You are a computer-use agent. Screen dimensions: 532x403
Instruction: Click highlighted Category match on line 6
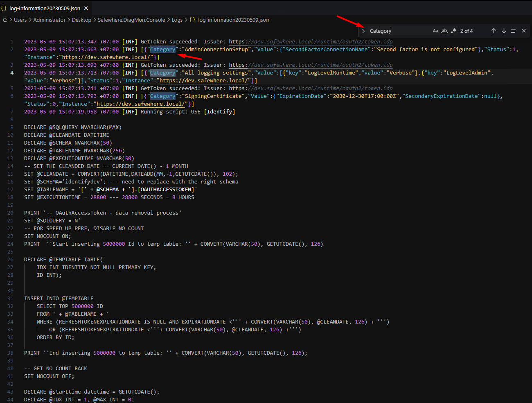pos(162,96)
